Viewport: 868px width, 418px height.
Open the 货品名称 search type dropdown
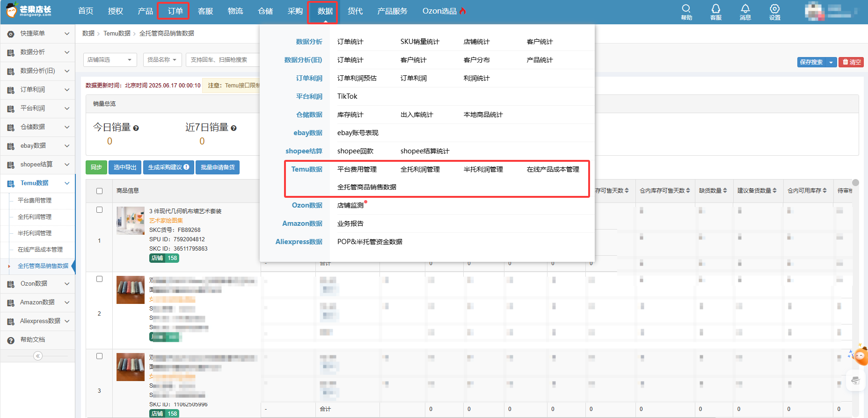click(162, 60)
